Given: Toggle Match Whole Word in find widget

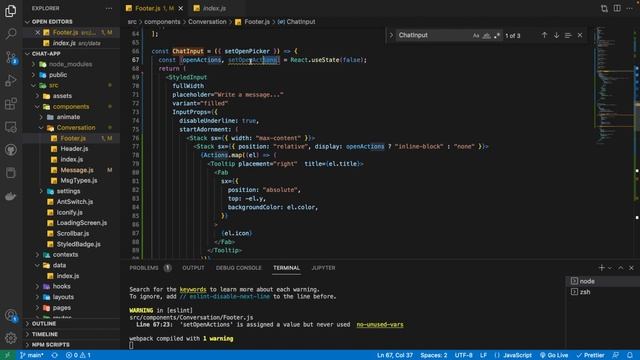Looking at the screenshot, I should tap(487, 36).
